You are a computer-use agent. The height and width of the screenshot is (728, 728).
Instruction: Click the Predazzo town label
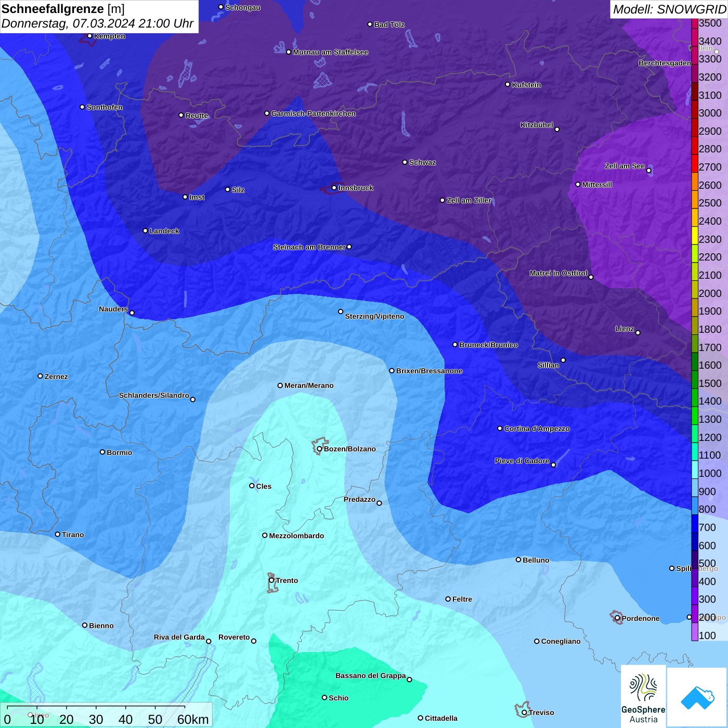click(359, 499)
